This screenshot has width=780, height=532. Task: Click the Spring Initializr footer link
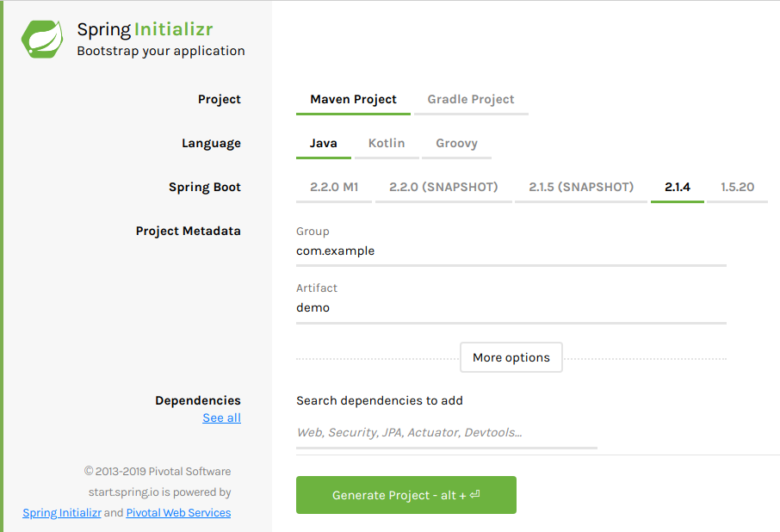point(61,512)
